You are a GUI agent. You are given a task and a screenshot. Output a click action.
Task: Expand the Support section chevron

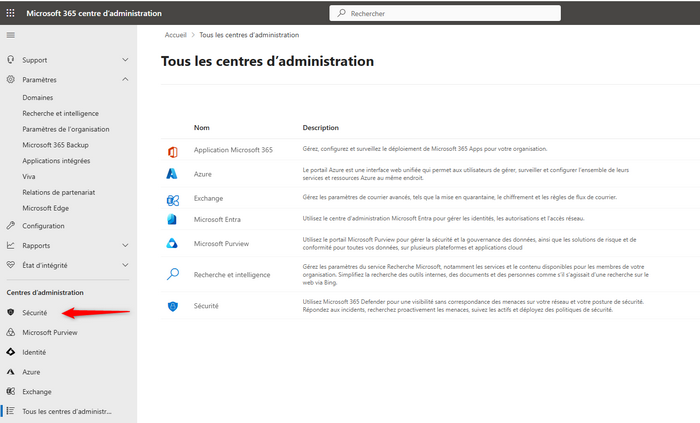click(125, 59)
